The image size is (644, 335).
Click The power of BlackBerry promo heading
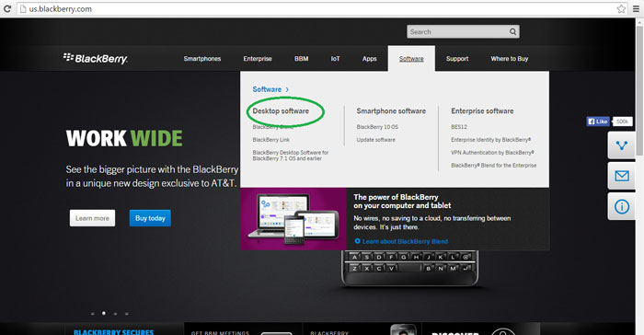point(402,202)
